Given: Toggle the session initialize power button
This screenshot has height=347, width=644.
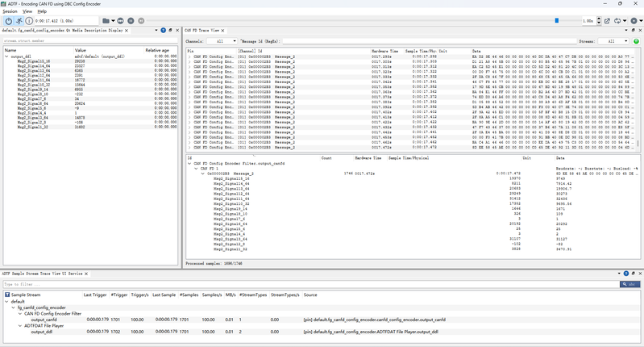Looking at the screenshot, I should [9, 20].
